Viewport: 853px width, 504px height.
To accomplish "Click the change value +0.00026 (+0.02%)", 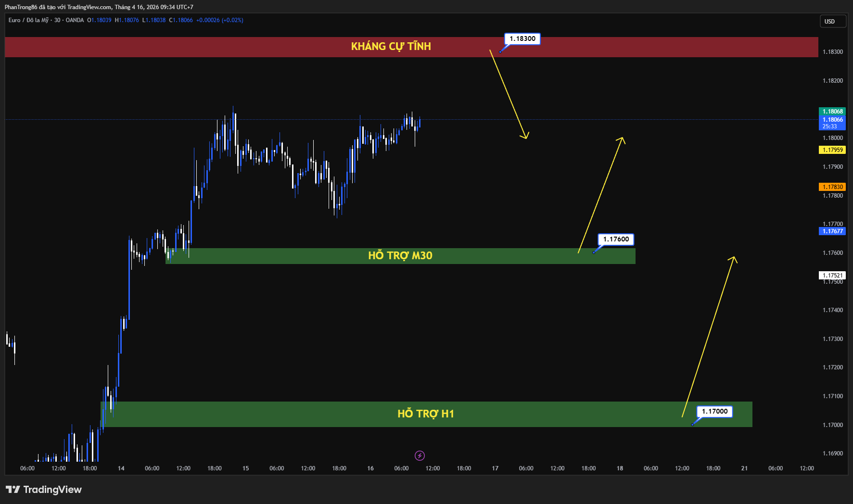I will [220, 20].
